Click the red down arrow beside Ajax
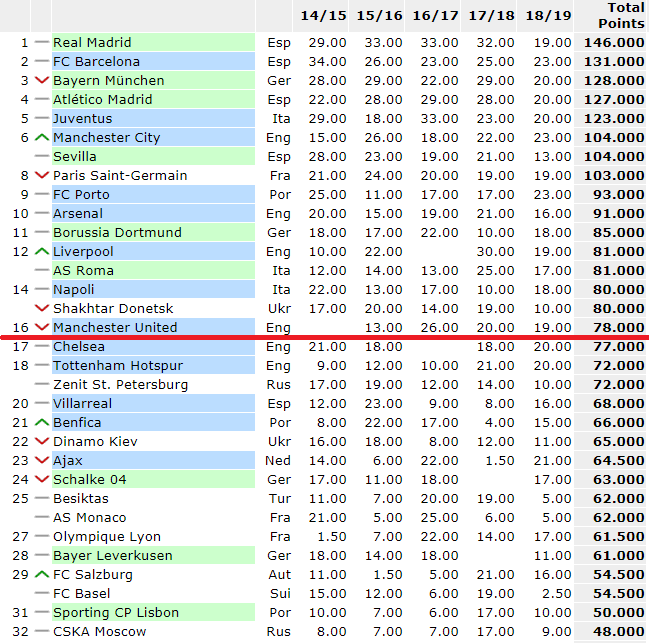The height and width of the screenshot is (643, 649). click(x=42, y=461)
